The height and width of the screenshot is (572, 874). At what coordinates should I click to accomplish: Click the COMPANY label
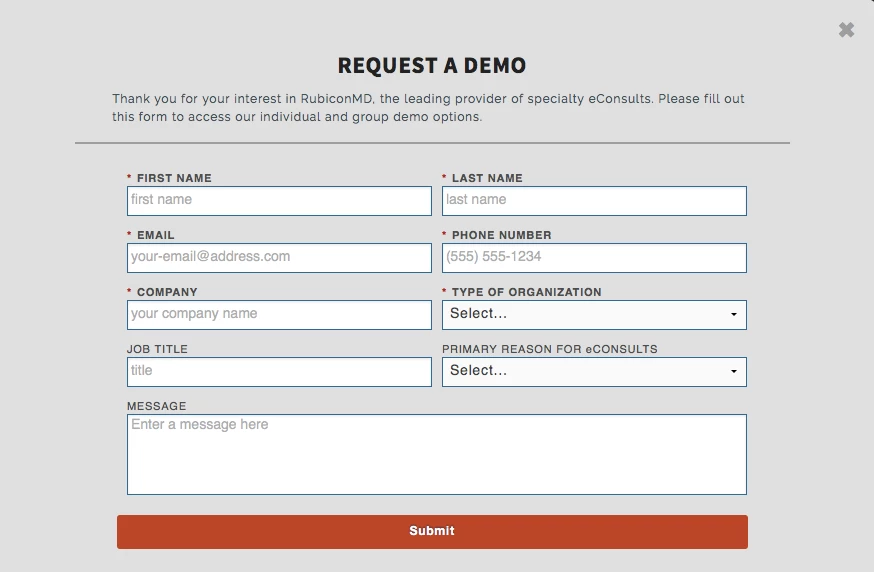pos(167,292)
